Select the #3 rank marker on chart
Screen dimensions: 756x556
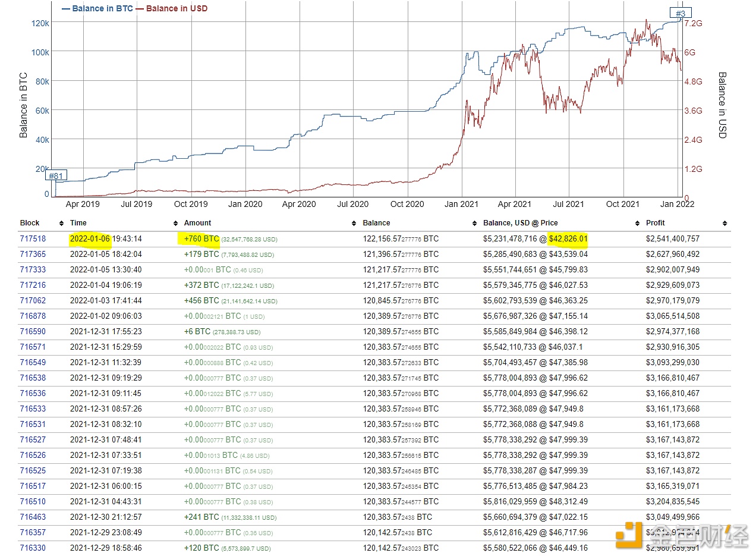click(x=681, y=13)
